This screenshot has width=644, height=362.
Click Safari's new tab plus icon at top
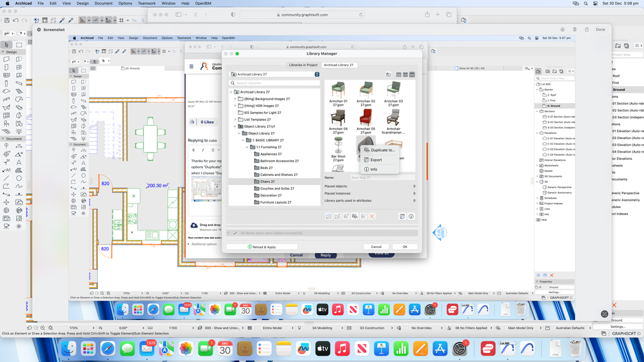pyautogui.click(x=438, y=14)
